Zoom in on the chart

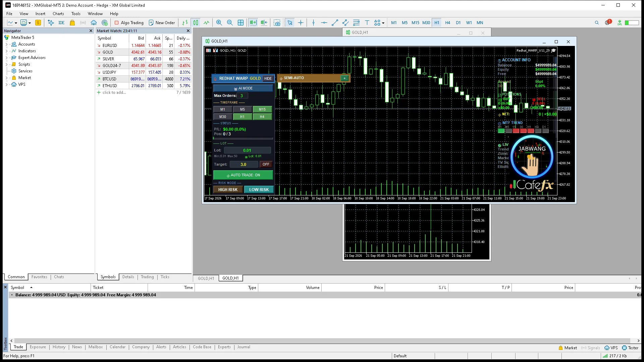coord(219,23)
